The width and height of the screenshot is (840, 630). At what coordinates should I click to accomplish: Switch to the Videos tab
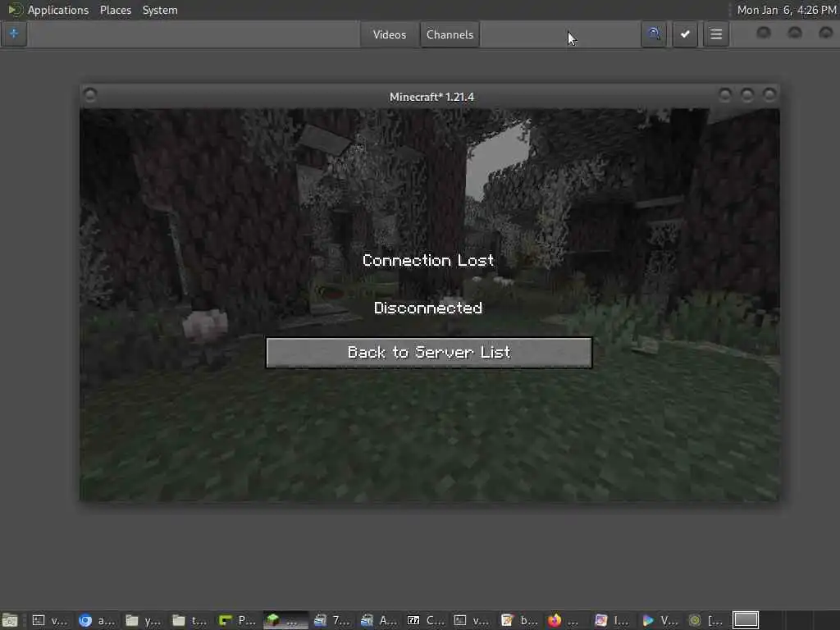[x=390, y=34]
